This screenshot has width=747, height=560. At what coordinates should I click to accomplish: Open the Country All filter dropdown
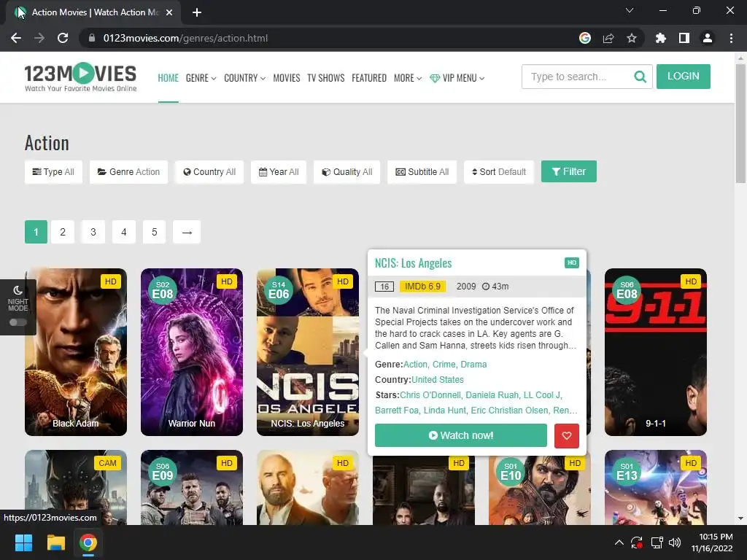click(209, 172)
